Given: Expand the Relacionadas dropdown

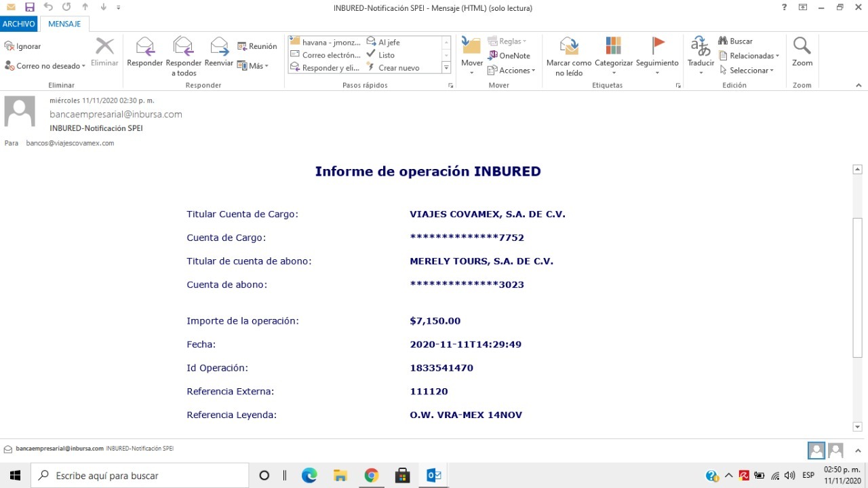Looking at the screenshot, I should pyautogui.click(x=777, y=56).
